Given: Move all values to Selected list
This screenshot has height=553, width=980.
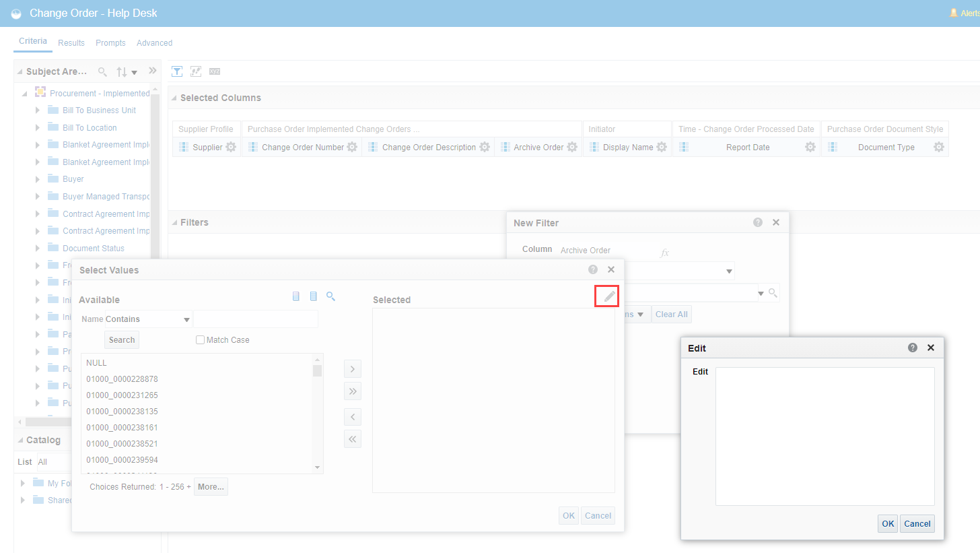Looking at the screenshot, I should pyautogui.click(x=353, y=391).
